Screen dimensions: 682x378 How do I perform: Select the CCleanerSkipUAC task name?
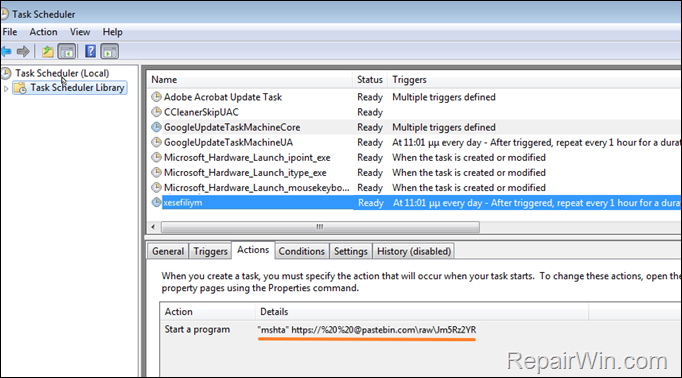click(x=201, y=112)
